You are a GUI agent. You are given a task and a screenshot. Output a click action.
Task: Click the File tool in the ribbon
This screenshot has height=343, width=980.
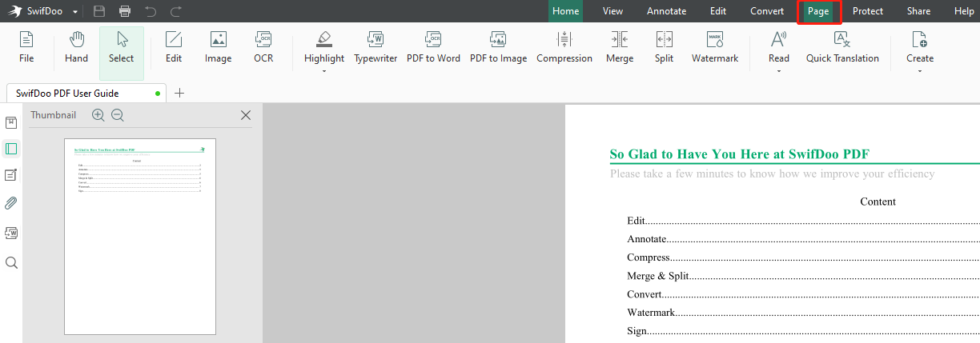pyautogui.click(x=26, y=47)
